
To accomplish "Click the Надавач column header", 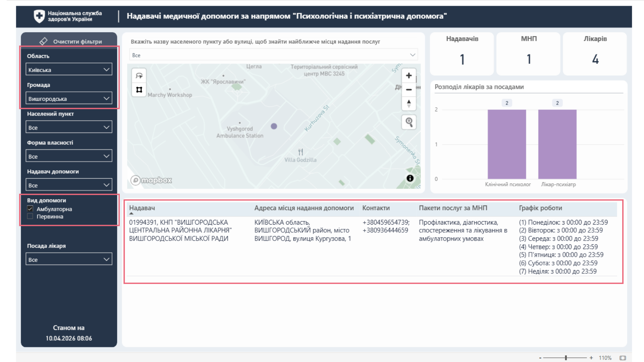I will tap(142, 208).
